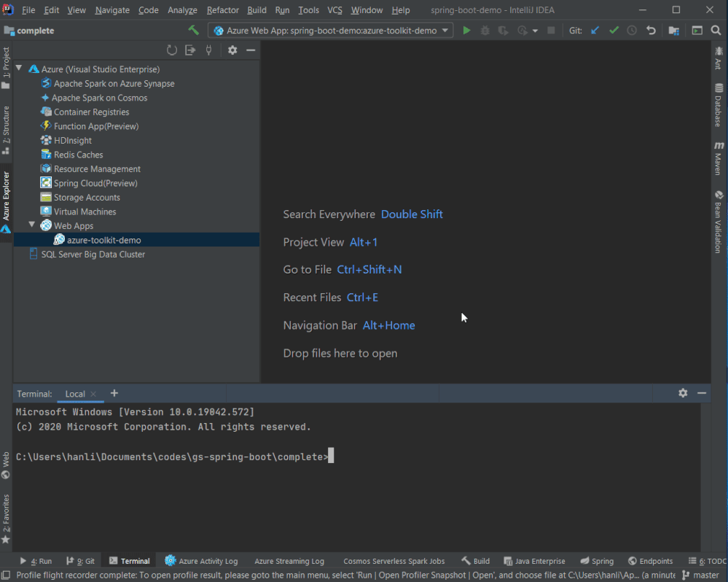Screen dimensions: 728x582
Task: Select Storage Accounts node
Action: click(87, 198)
